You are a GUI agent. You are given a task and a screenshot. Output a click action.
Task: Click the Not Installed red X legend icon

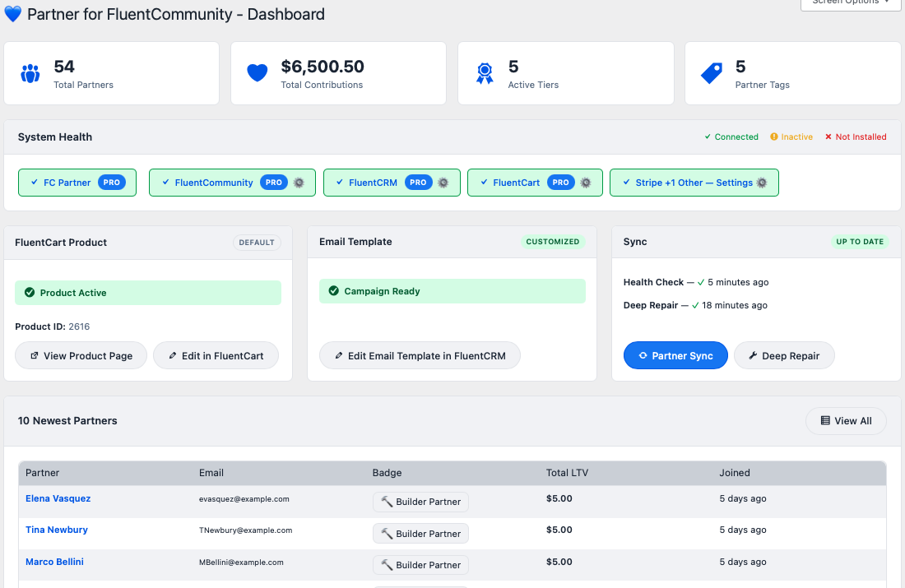pyautogui.click(x=828, y=137)
